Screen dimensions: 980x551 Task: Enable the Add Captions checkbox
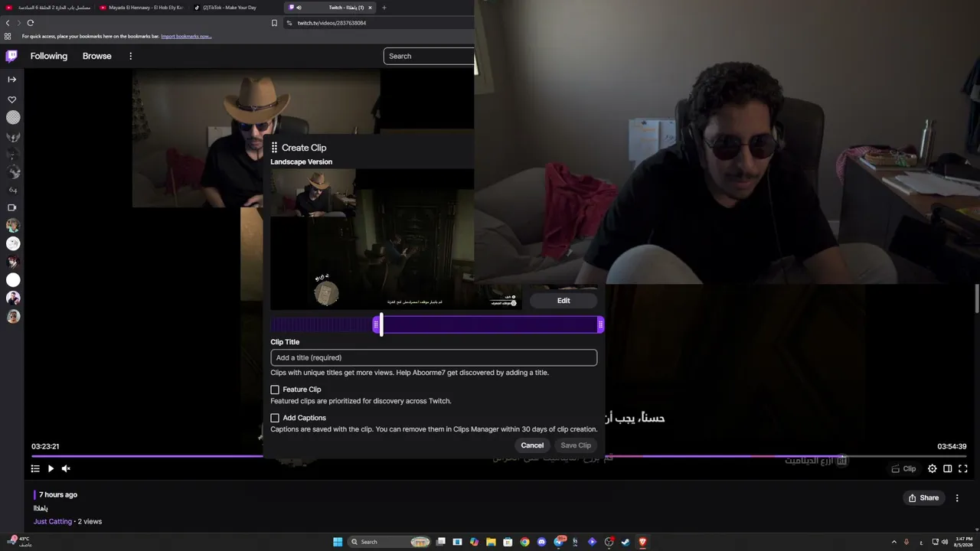coord(275,418)
